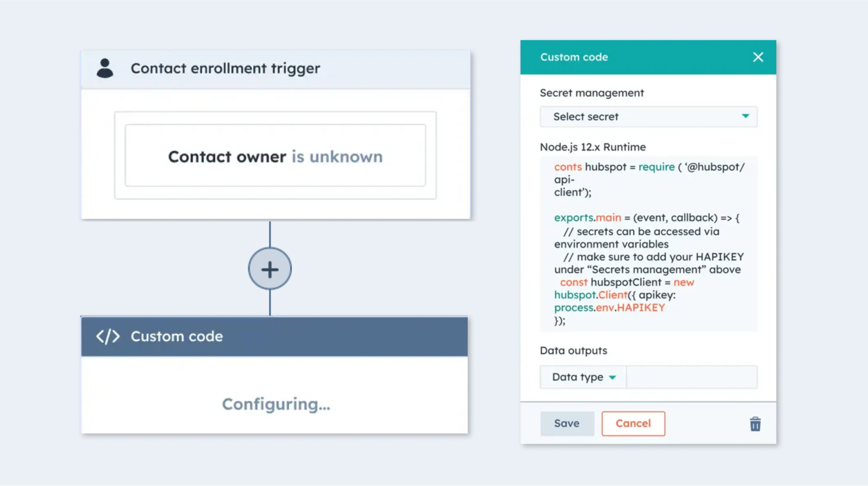Image resolution: width=868 pixels, height=486 pixels.
Task: Open the Data type dropdown
Action: [x=583, y=377]
